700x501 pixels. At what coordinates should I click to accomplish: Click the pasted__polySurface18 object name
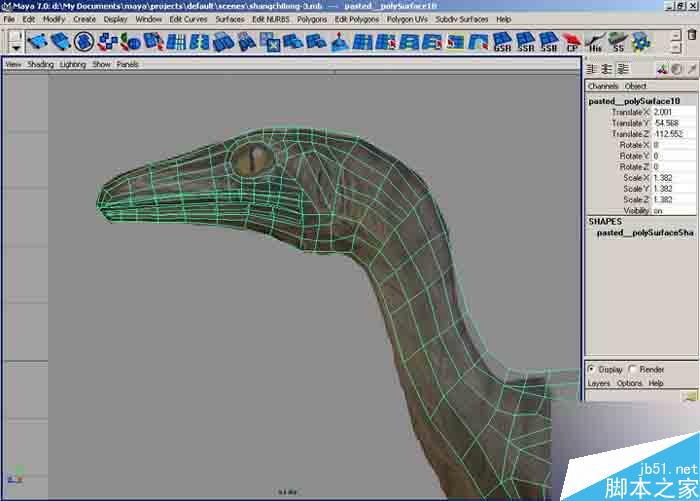tap(634, 101)
